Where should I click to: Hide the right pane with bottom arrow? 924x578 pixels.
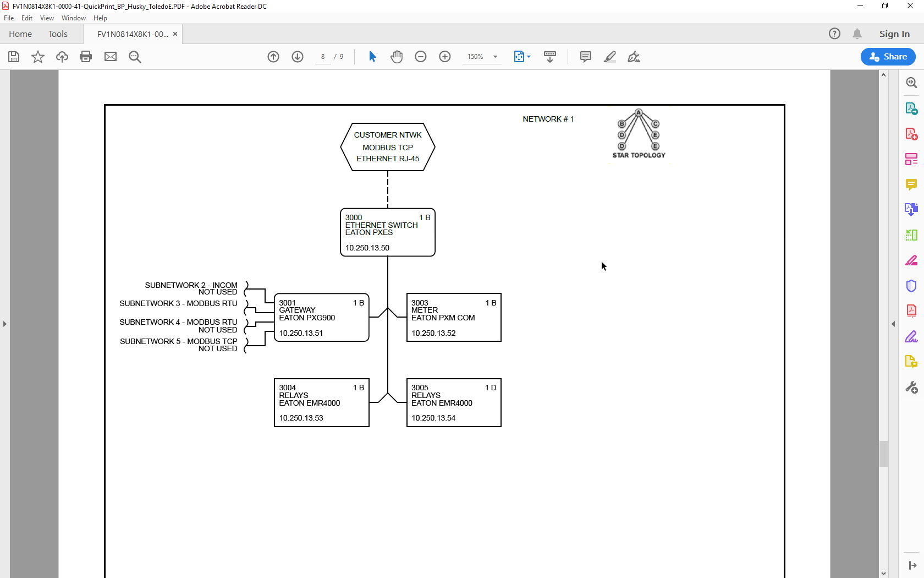point(912,565)
